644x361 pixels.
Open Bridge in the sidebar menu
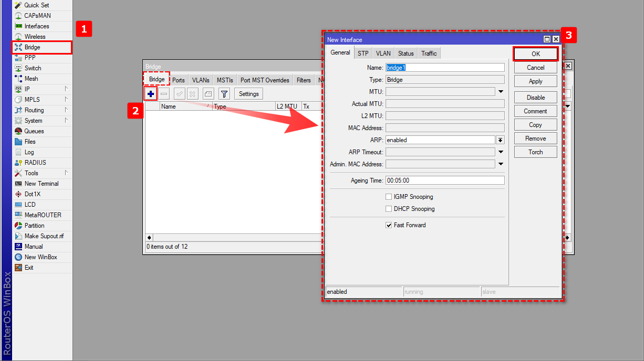pos(32,47)
